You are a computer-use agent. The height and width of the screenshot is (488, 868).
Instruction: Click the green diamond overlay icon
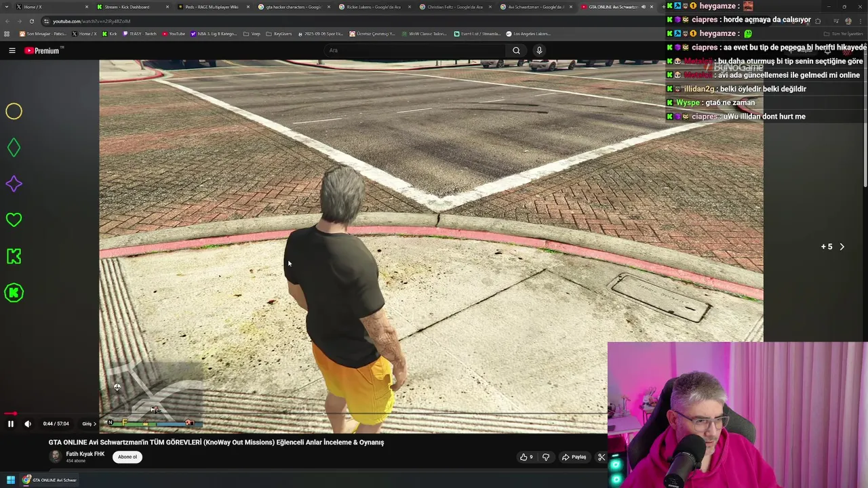pyautogui.click(x=14, y=147)
